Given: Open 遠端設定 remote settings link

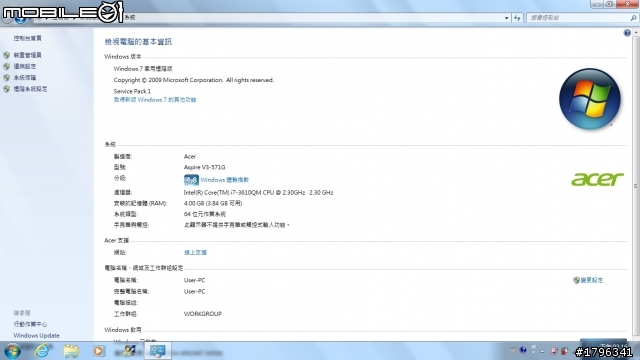Looking at the screenshot, I should (24, 66).
